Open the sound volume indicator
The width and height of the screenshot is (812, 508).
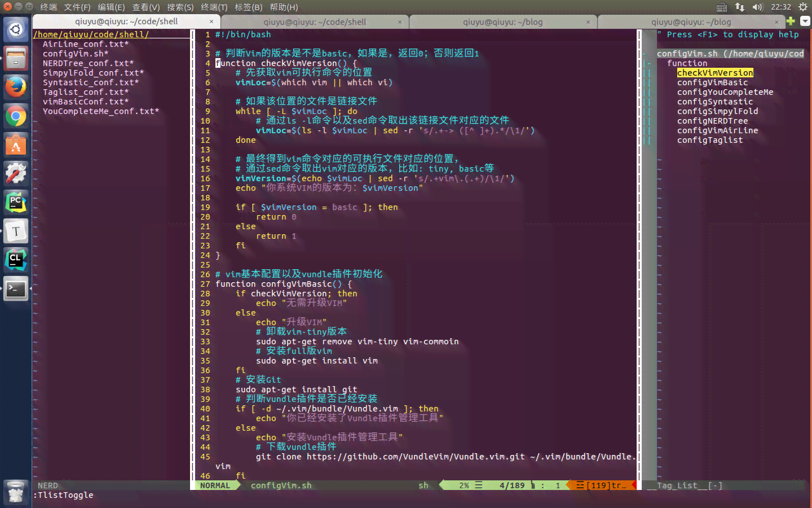[x=757, y=7]
